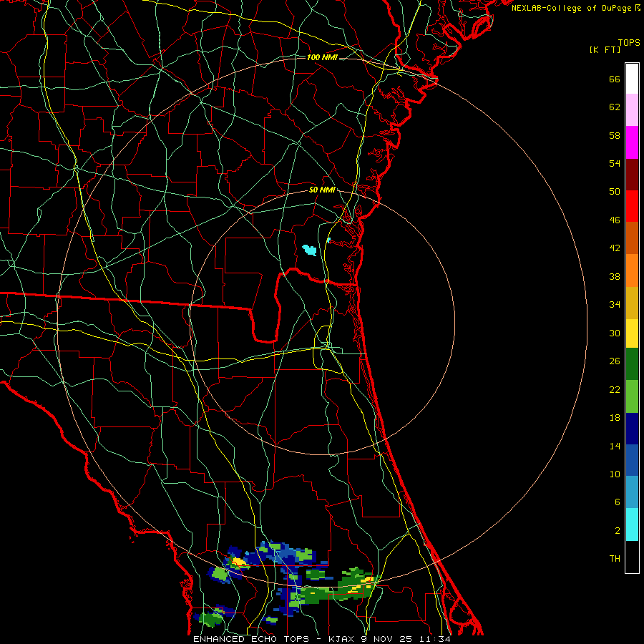Click the "TH" legend label
The height and width of the screenshot is (644, 644).
point(615,559)
